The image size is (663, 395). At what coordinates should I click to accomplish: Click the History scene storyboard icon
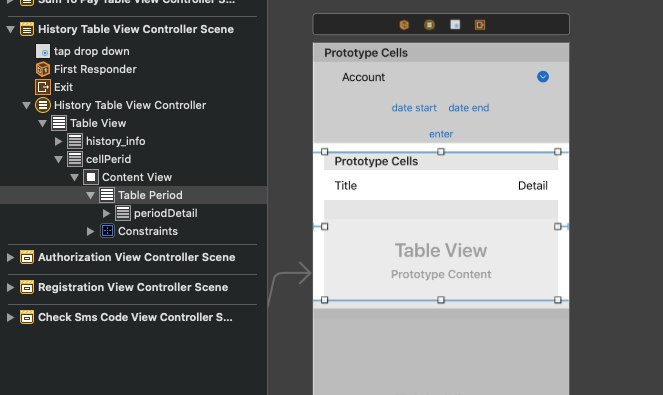pos(27,29)
